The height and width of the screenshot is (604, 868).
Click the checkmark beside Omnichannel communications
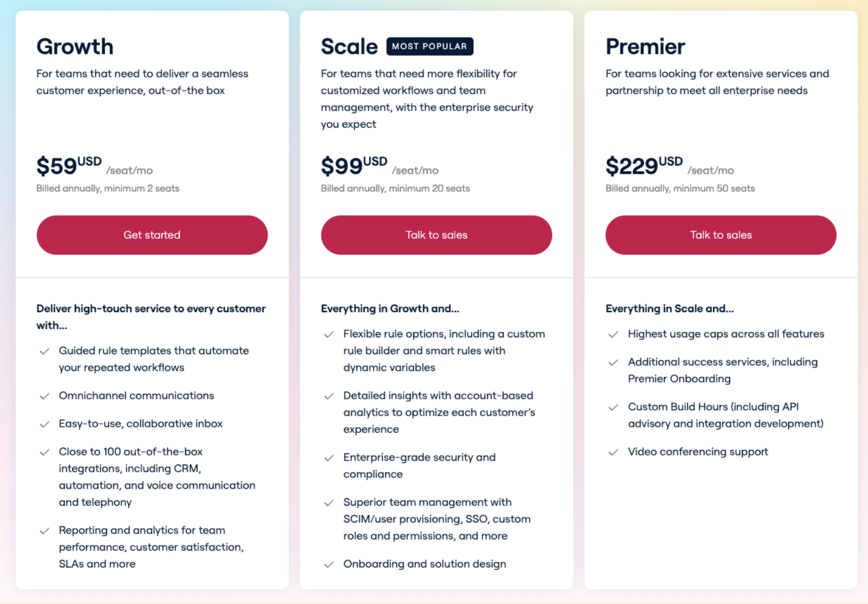pos(45,396)
